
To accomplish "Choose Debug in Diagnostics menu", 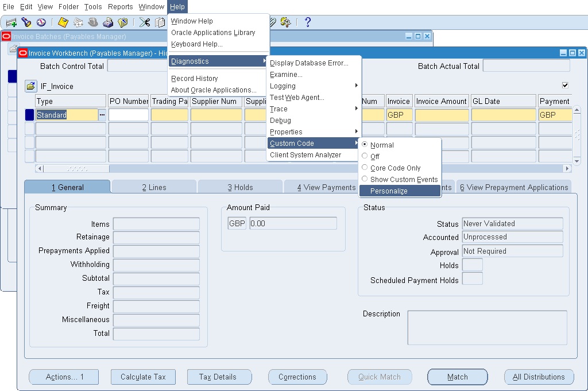I will coord(314,121).
